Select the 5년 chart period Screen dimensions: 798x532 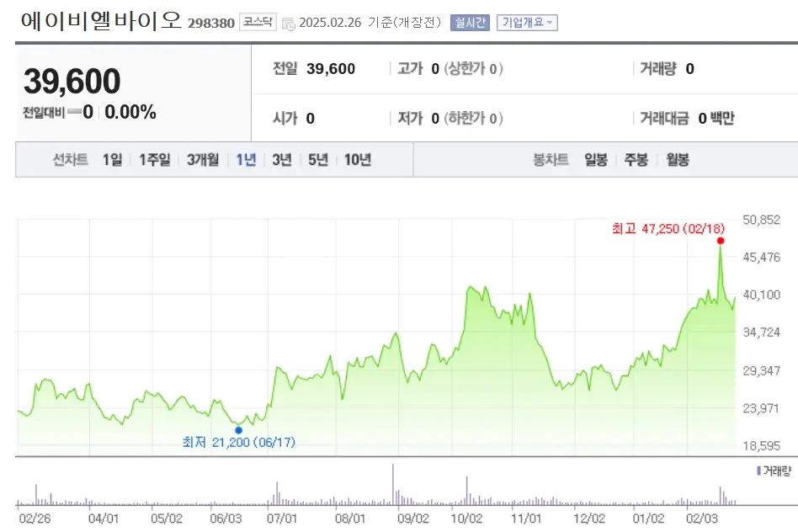317,158
